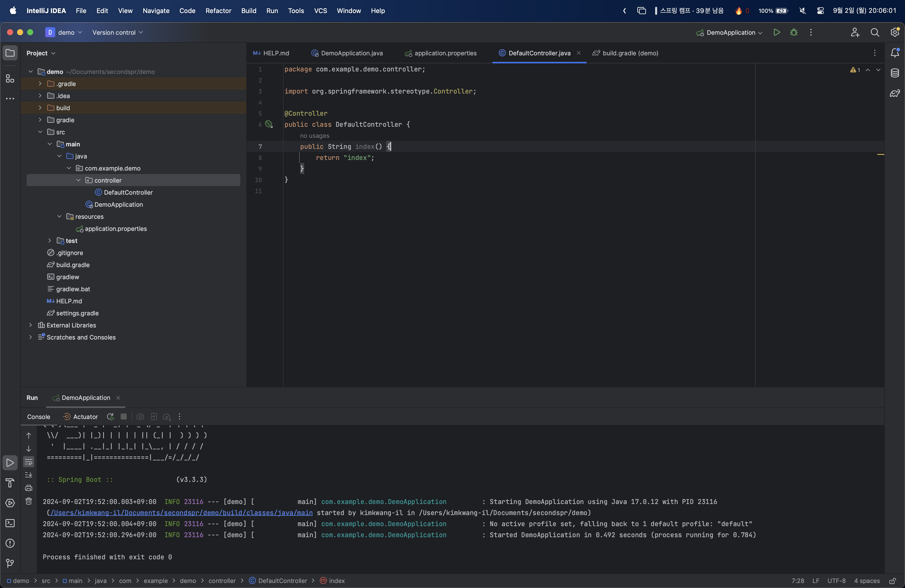This screenshot has height=588, width=905.
Task: Expand the build folder in project tree
Action: click(x=40, y=108)
